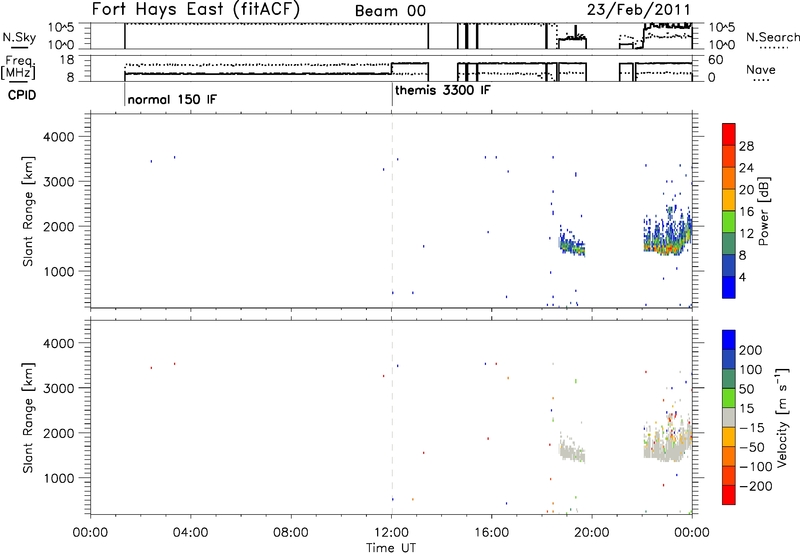Click the "Freq. [MHz]" axis label
Image resolution: width=800 pixels, height=554 pixels.
[x=19, y=68]
